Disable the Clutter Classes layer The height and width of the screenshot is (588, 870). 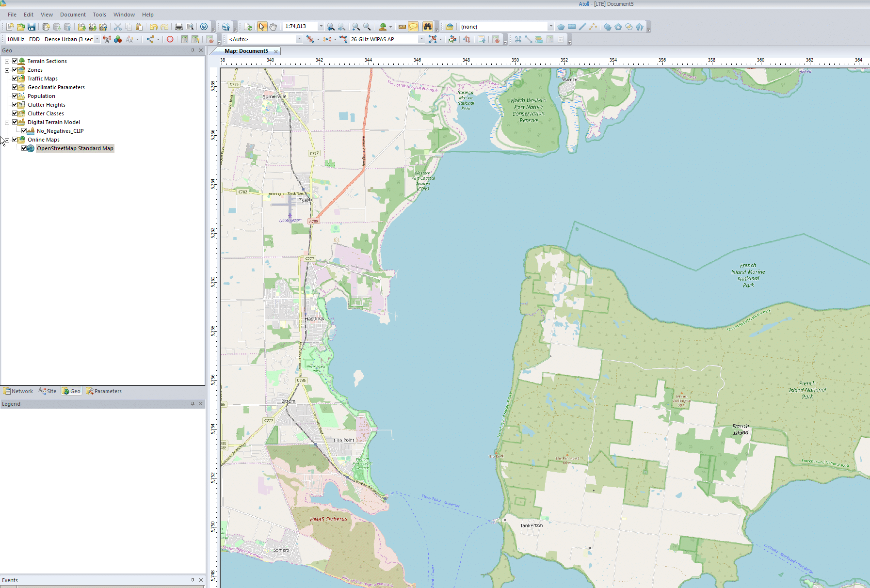point(15,113)
